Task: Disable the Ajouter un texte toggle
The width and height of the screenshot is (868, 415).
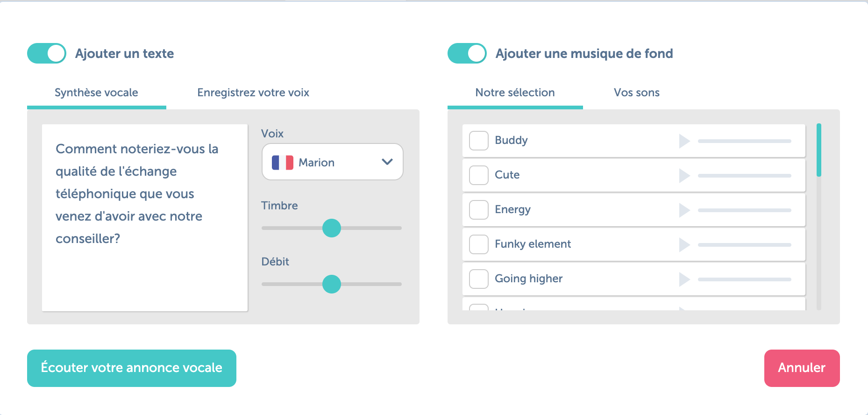Action: coord(47,53)
